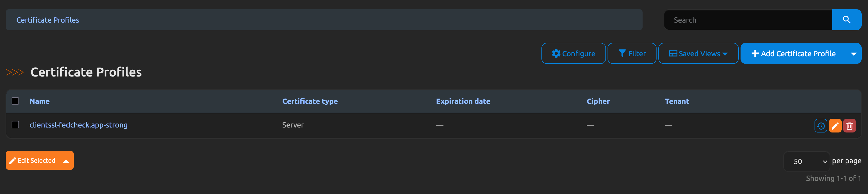This screenshot has width=868, height=194.
Task: Expand the Saved Views dropdown
Action: coord(698,53)
